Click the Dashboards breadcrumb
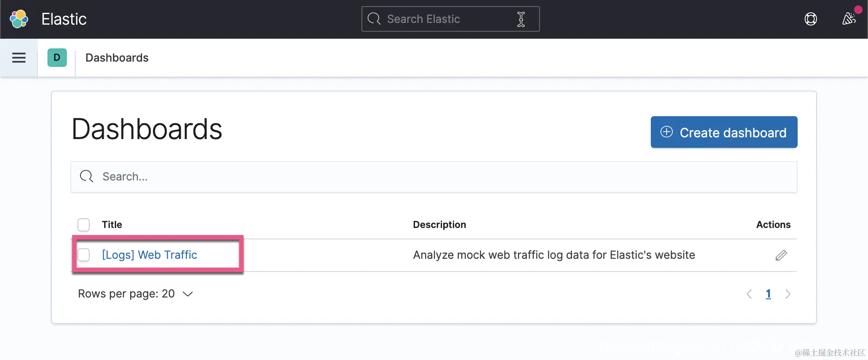 (117, 58)
